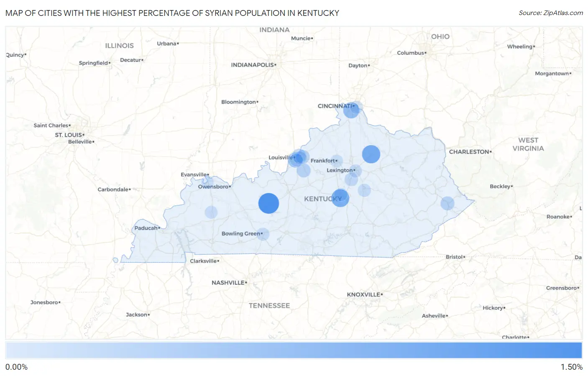Screen dimensions: 588x376
Task: Click the OHIO state label
Action: 440,36
